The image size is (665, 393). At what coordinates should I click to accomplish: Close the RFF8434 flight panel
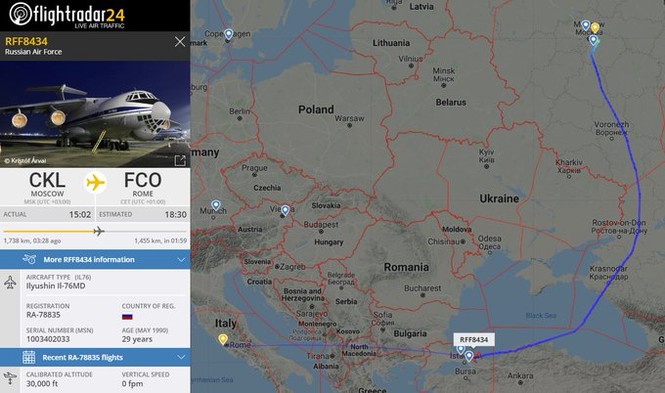[180, 42]
